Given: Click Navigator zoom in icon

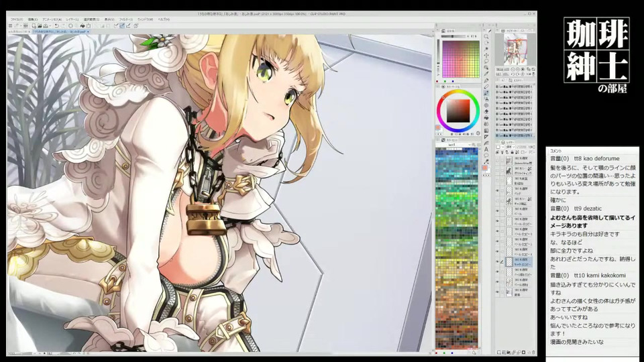Looking at the screenshot, I should coord(518,69).
